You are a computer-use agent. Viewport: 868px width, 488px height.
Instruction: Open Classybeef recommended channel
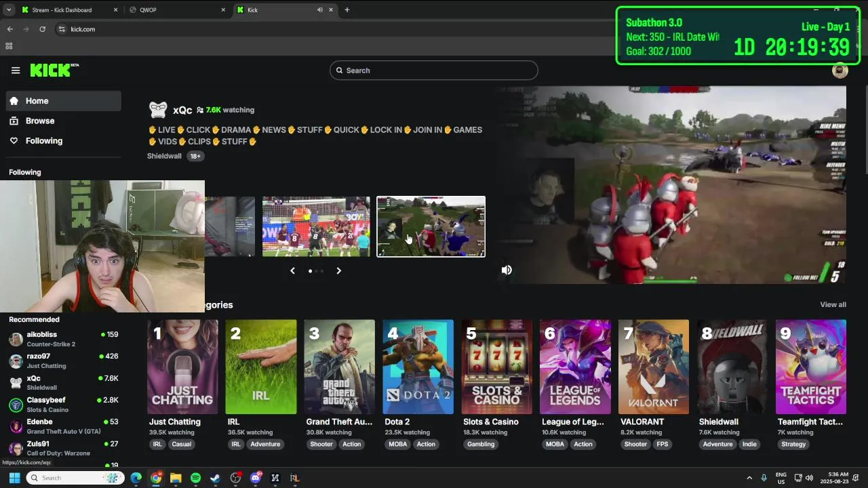pyautogui.click(x=64, y=405)
